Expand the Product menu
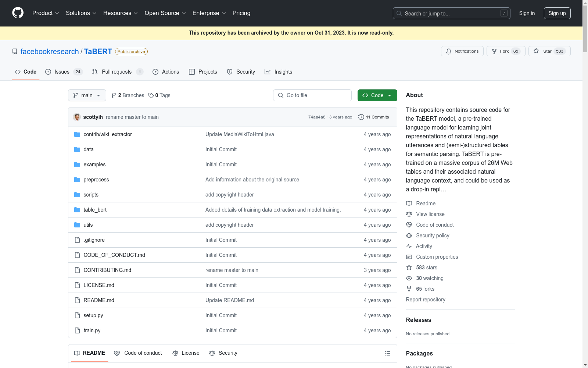 46,13
